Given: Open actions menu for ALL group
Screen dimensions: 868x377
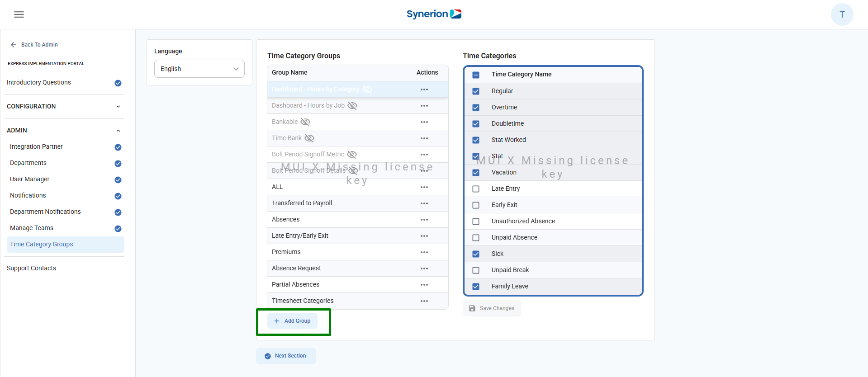Looking at the screenshot, I should (x=424, y=187).
